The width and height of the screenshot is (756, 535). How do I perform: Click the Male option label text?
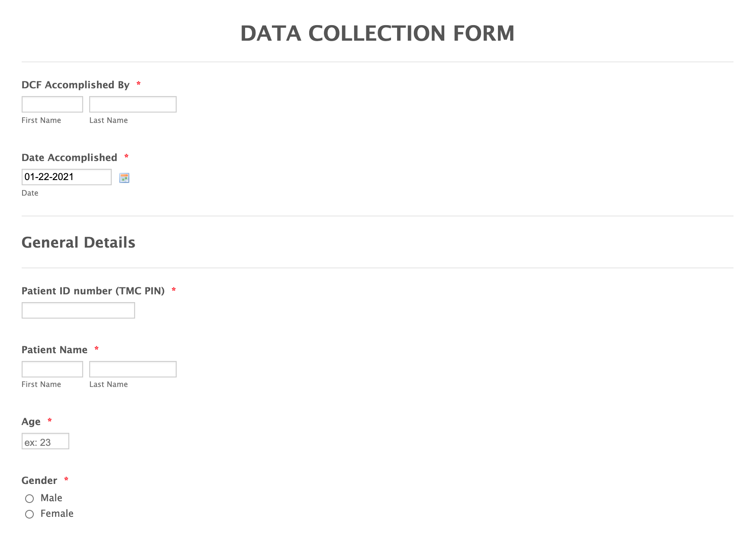click(52, 498)
